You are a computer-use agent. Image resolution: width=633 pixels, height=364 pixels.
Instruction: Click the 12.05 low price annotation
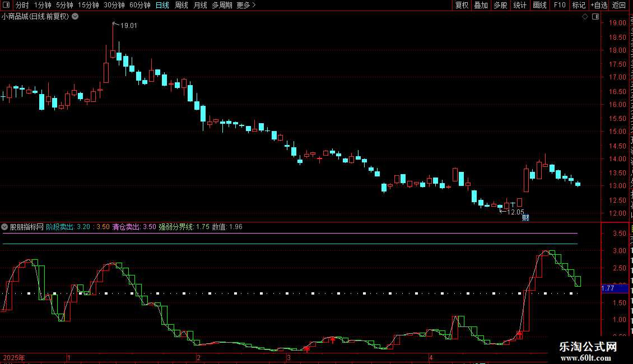coord(515,212)
